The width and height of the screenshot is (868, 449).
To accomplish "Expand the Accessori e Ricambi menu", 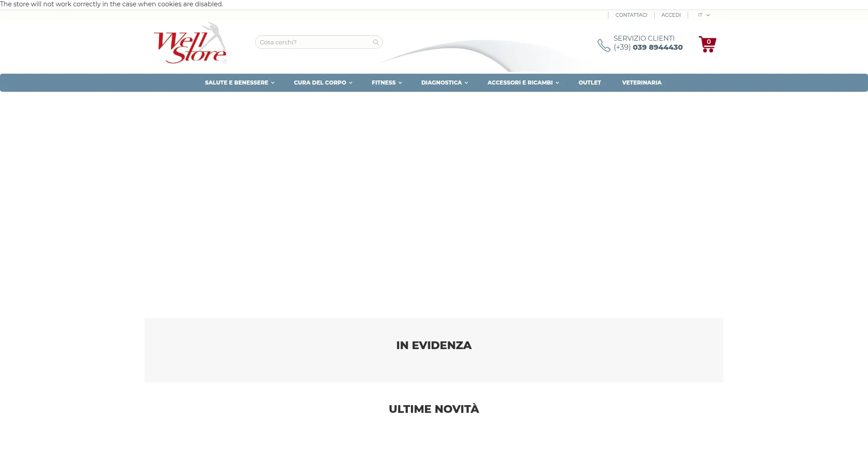I will [523, 83].
